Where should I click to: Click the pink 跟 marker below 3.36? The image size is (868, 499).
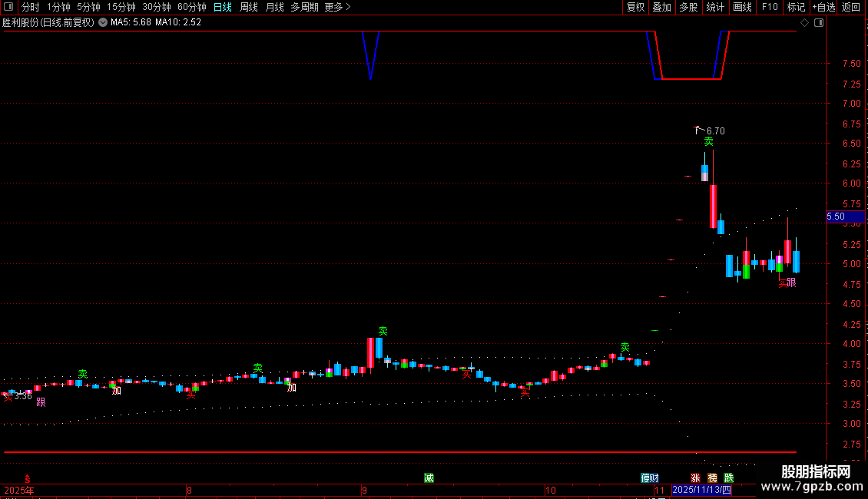[x=41, y=402]
